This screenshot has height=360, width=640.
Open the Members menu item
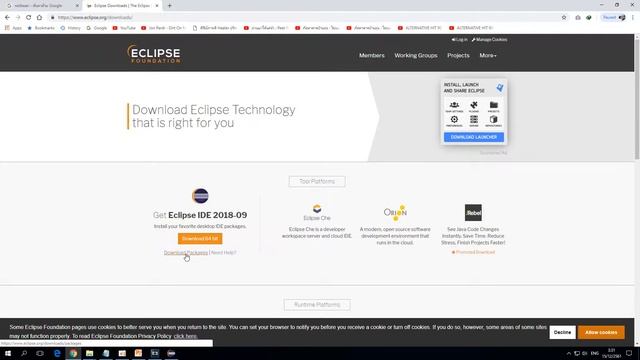click(371, 56)
